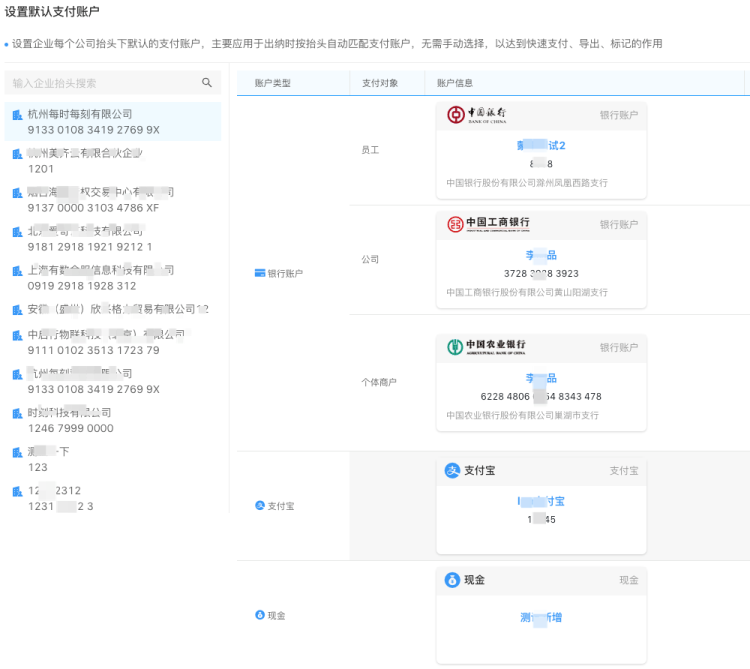Click the 银行账户 account type icon

[260, 273]
